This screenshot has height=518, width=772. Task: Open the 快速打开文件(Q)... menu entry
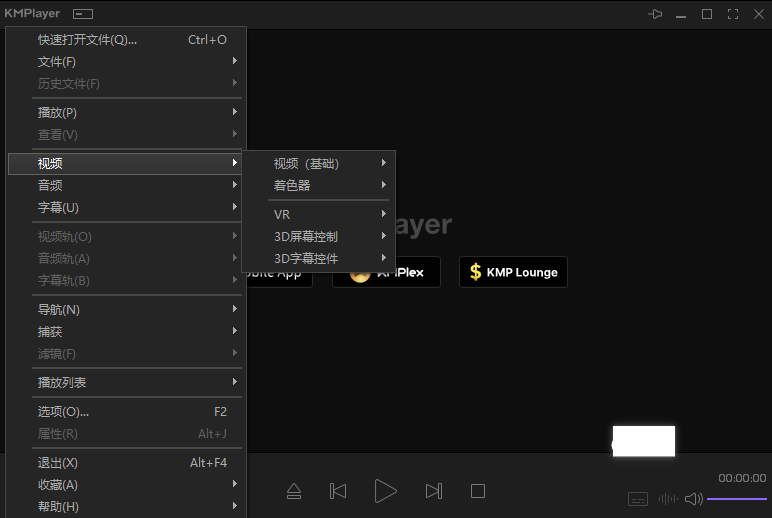(x=126, y=40)
